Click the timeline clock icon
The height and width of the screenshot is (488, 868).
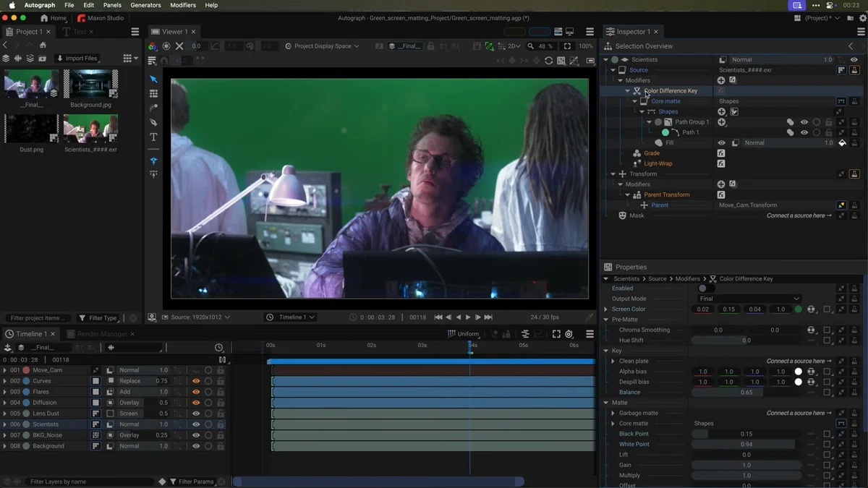click(219, 348)
